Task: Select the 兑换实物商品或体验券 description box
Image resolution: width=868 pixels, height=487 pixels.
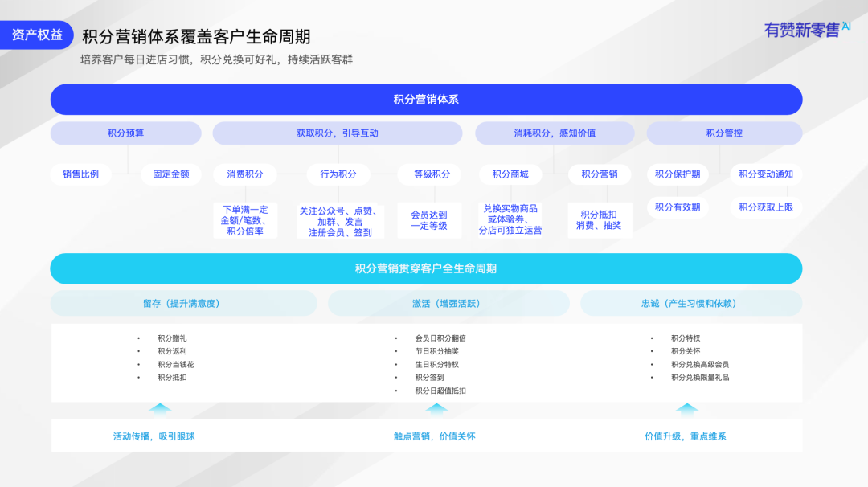Action: pos(510,219)
